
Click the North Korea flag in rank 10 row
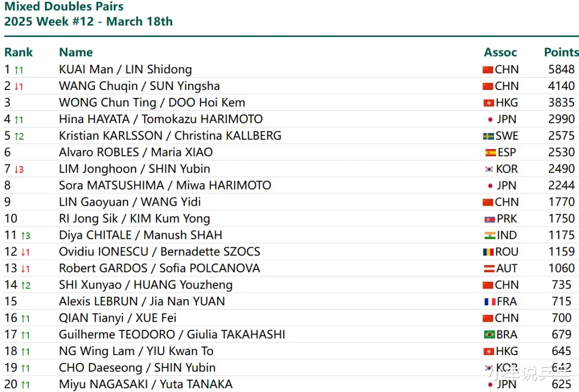[489, 220]
